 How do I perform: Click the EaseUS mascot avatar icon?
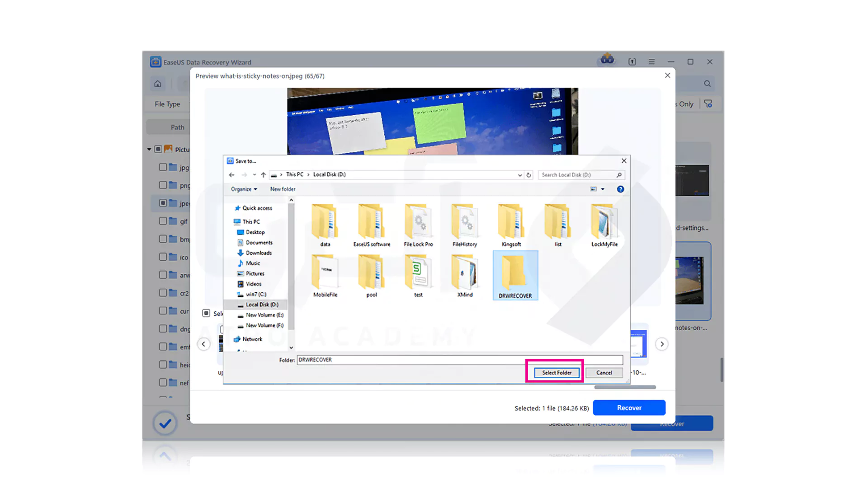tap(607, 60)
